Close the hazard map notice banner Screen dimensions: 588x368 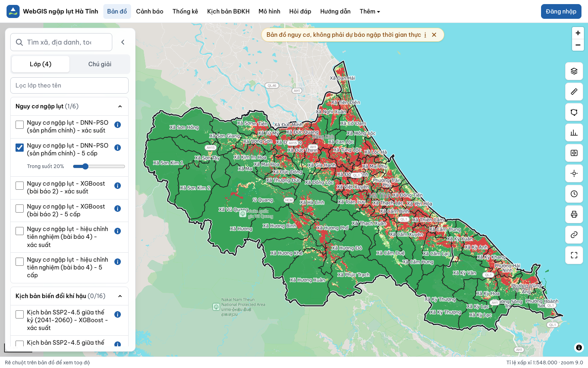(434, 35)
